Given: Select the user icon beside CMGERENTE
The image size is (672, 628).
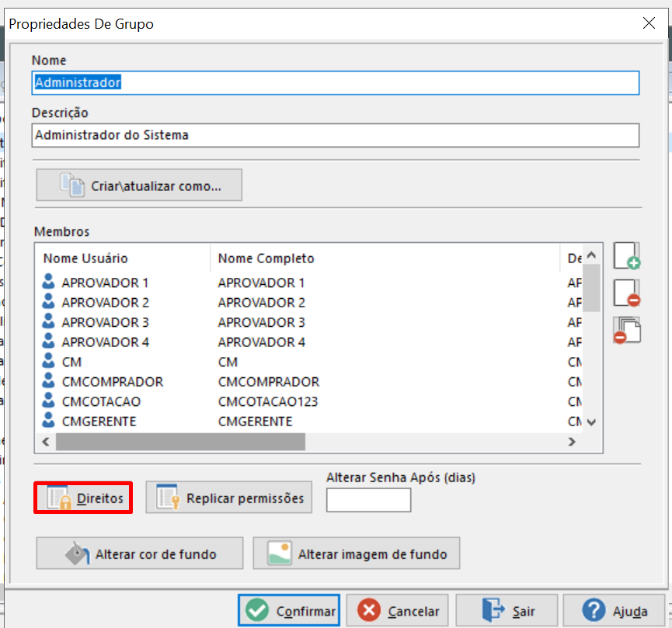Looking at the screenshot, I should (x=48, y=421).
